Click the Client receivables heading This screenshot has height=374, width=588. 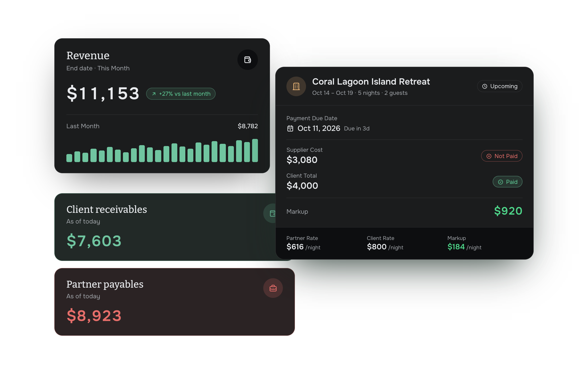pos(107,209)
